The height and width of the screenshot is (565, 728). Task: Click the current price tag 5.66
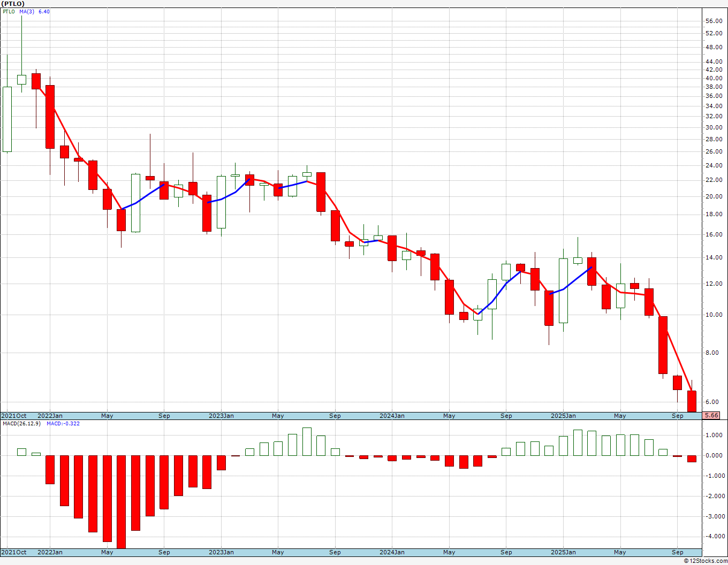click(x=711, y=415)
